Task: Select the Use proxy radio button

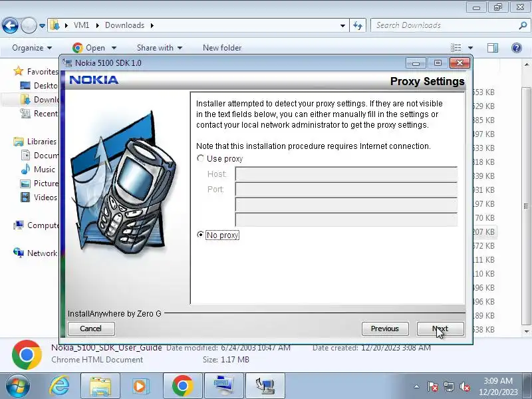Action: (201, 158)
